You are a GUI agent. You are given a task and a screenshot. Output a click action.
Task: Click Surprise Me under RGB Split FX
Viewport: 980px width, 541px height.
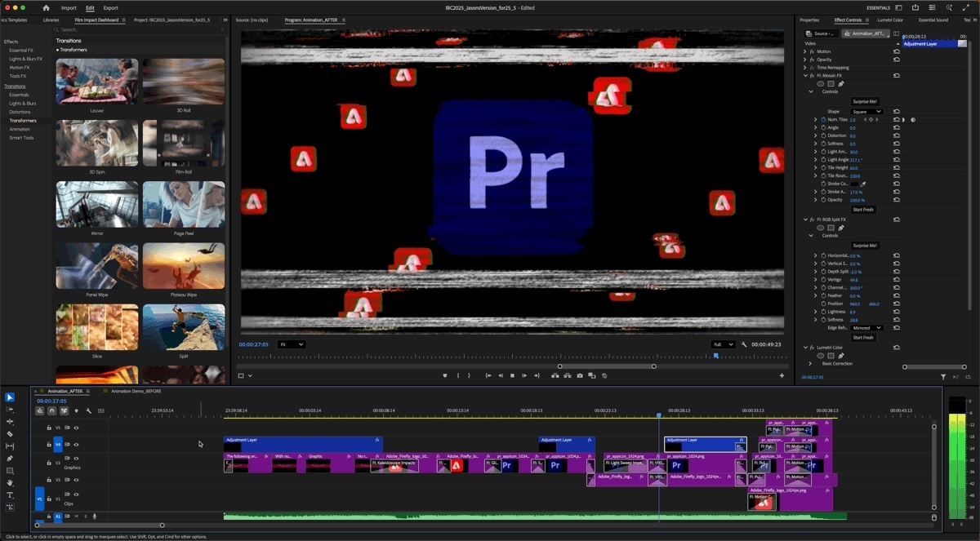pos(864,245)
